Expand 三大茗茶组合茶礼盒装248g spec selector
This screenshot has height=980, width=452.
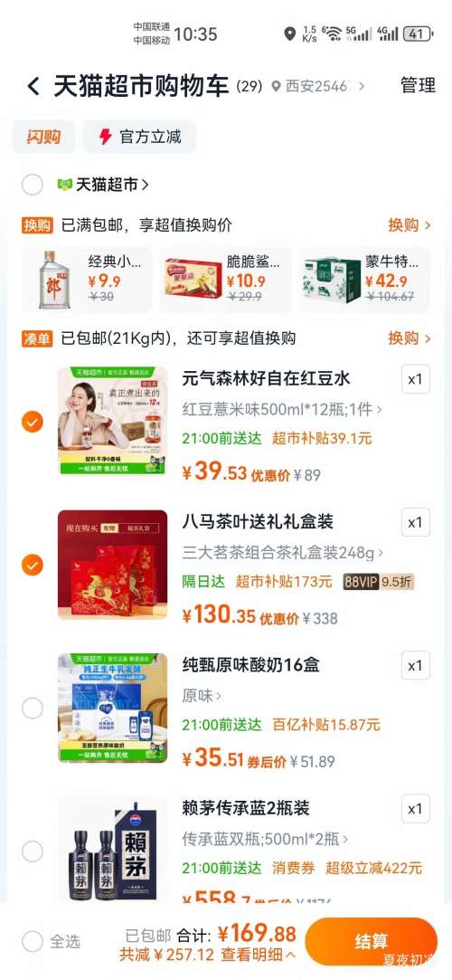[283, 553]
